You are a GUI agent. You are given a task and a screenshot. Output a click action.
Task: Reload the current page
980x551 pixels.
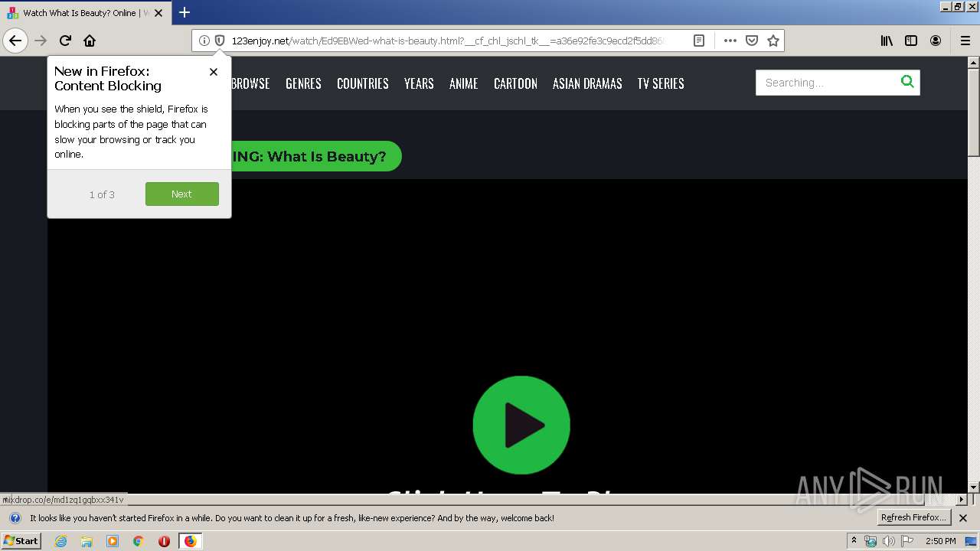tap(65, 41)
